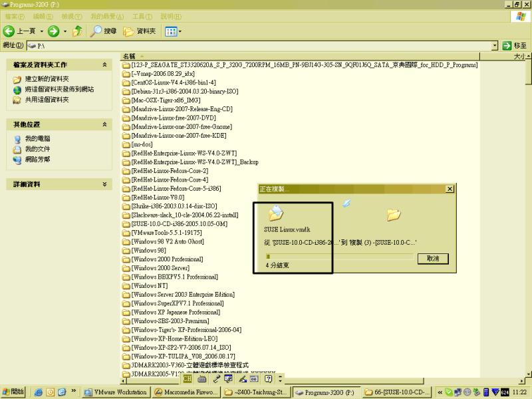Open the back button history dropdown
Image resolution: width=532 pixels, height=399 pixels.
(41, 31)
